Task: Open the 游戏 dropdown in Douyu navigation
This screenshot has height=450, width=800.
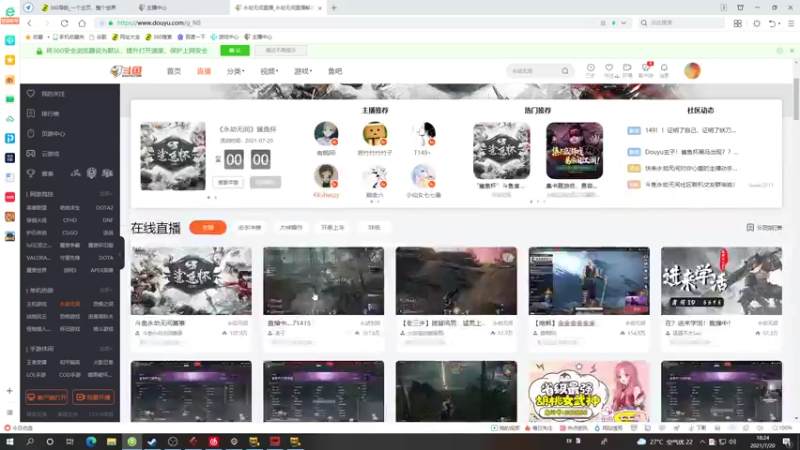Action: [x=303, y=71]
